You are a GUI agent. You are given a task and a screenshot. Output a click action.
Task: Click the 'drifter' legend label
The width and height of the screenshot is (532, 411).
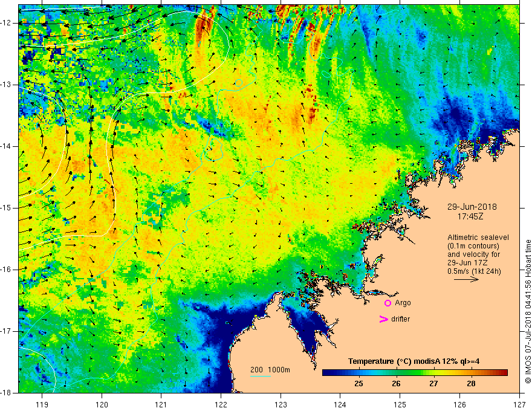coord(400,319)
